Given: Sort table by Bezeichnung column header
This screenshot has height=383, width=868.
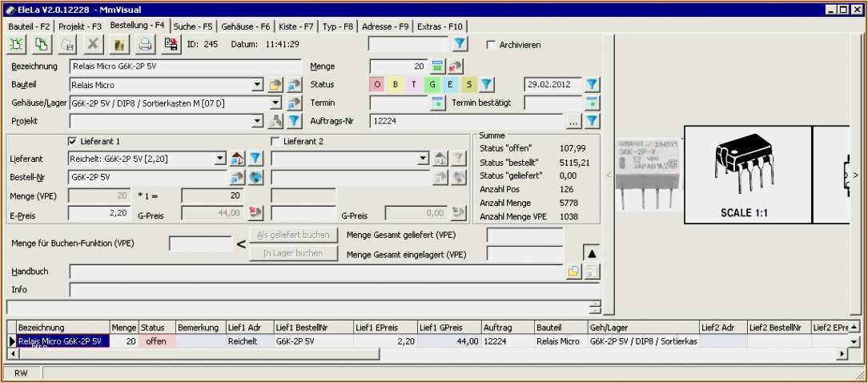Looking at the screenshot, I should point(63,328).
